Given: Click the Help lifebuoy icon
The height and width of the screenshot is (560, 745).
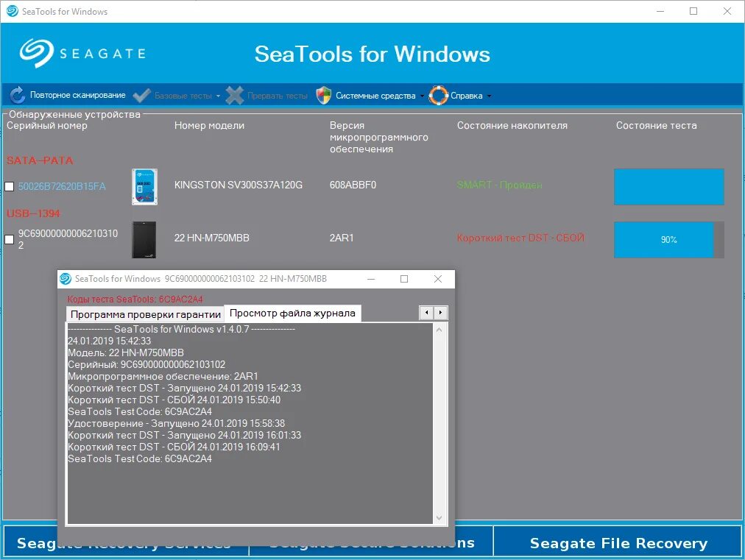Looking at the screenshot, I should click(438, 96).
